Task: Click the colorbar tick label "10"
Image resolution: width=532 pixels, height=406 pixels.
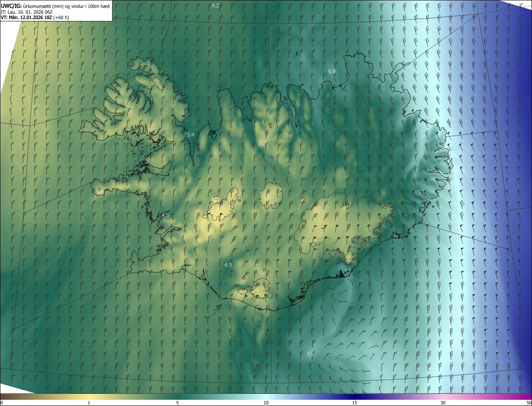Action: [266, 403]
